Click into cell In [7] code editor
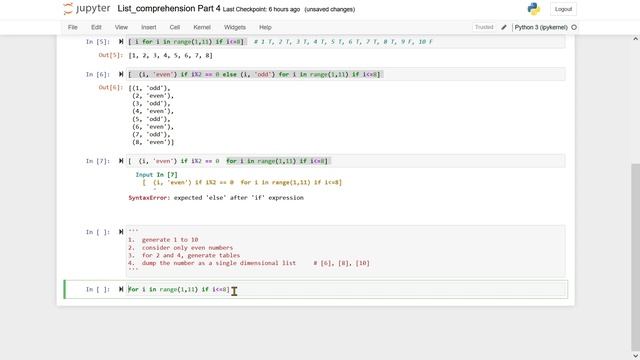 coord(346,161)
